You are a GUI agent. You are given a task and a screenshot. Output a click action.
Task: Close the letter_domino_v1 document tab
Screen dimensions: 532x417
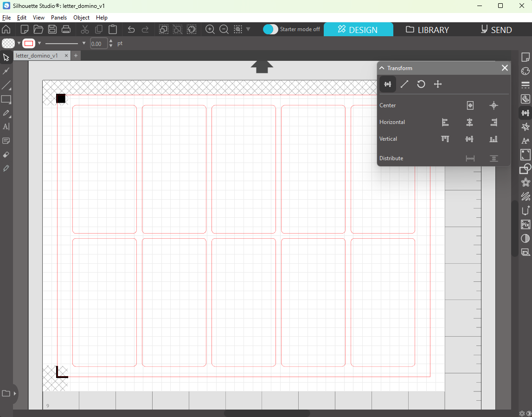pyautogui.click(x=66, y=56)
